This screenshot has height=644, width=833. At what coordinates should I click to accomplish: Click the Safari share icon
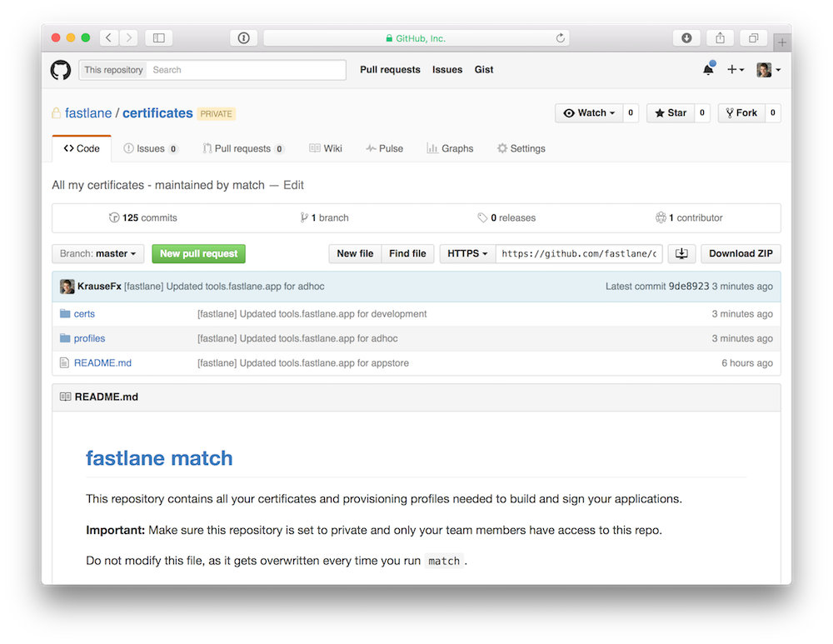point(719,37)
